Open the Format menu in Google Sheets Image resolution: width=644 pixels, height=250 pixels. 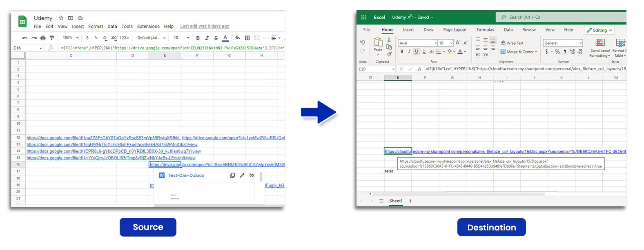[x=96, y=27]
